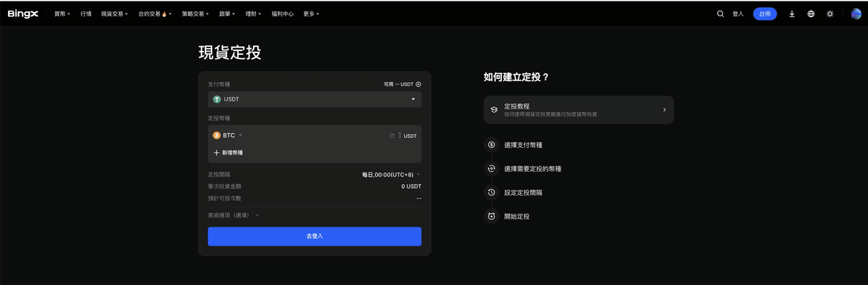The width and height of the screenshot is (868, 285).
Task: Click 新增幣種 to add a coin
Action: [x=229, y=153]
